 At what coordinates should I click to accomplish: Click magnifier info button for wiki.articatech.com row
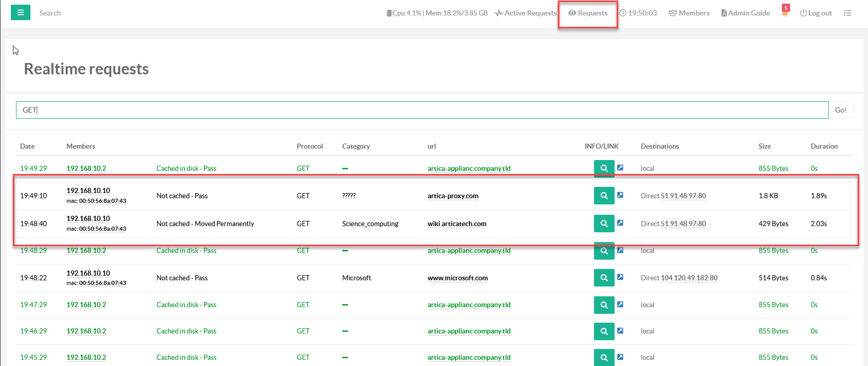pyautogui.click(x=604, y=224)
